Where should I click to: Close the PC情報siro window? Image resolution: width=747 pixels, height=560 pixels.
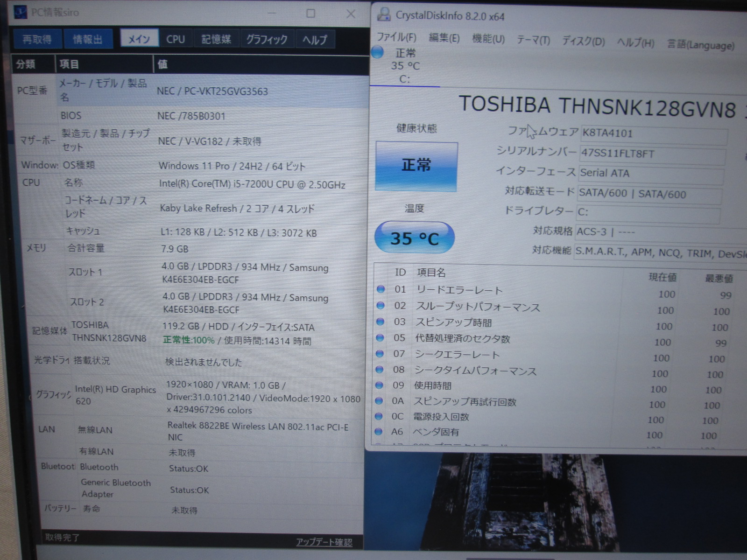coord(351,14)
